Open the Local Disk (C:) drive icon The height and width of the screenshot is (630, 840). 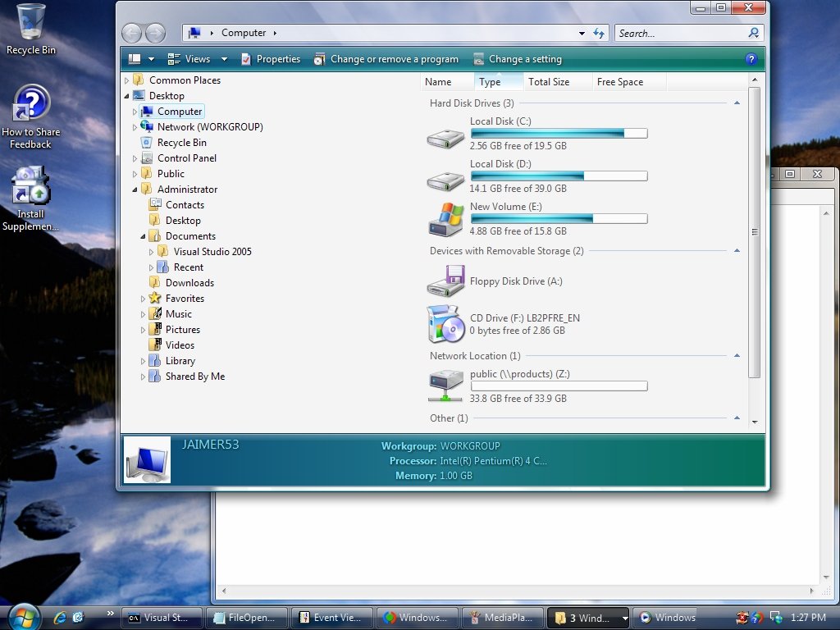(445, 137)
